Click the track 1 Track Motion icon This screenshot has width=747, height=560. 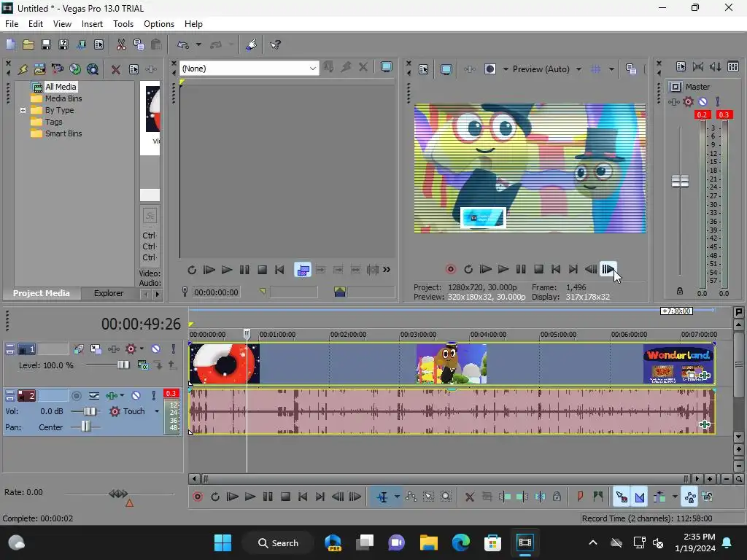point(96,349)
